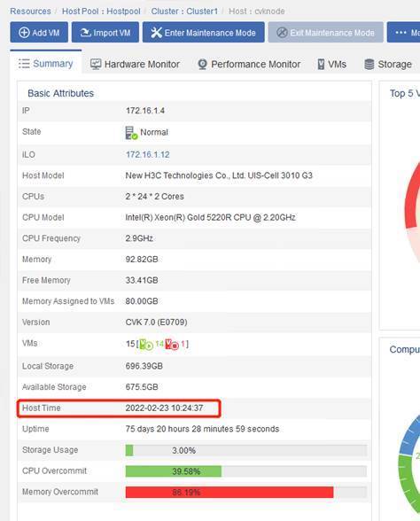Click the list icon beside Summary

[24, 63]
